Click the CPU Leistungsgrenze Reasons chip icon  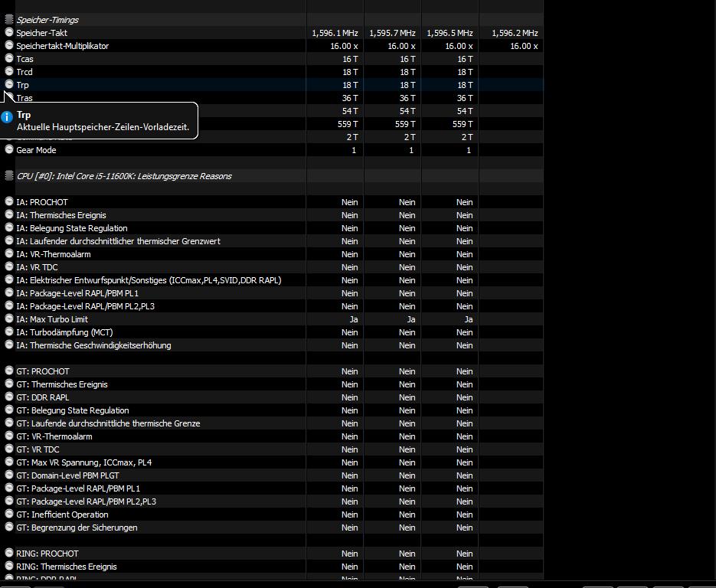tap(8, 176)
